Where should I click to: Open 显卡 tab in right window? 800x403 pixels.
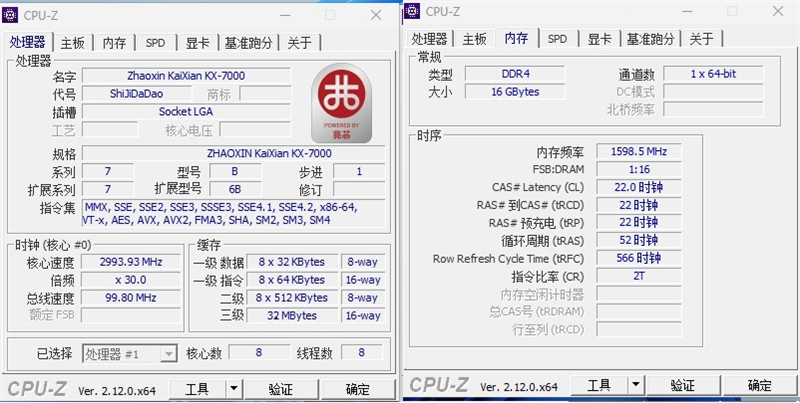(599, 39)
